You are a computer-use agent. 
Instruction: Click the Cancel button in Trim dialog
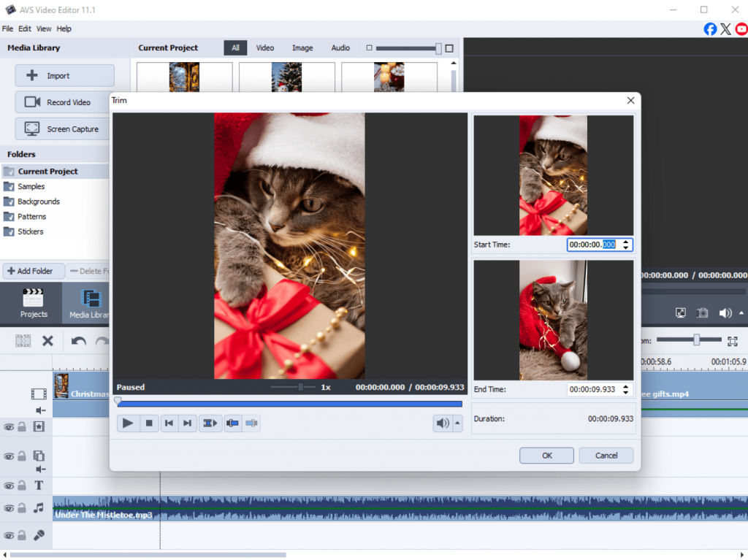(606, 456)
